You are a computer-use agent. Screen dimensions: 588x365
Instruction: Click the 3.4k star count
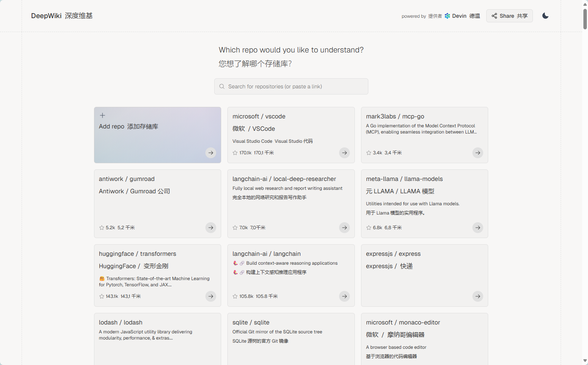[378, 153]
